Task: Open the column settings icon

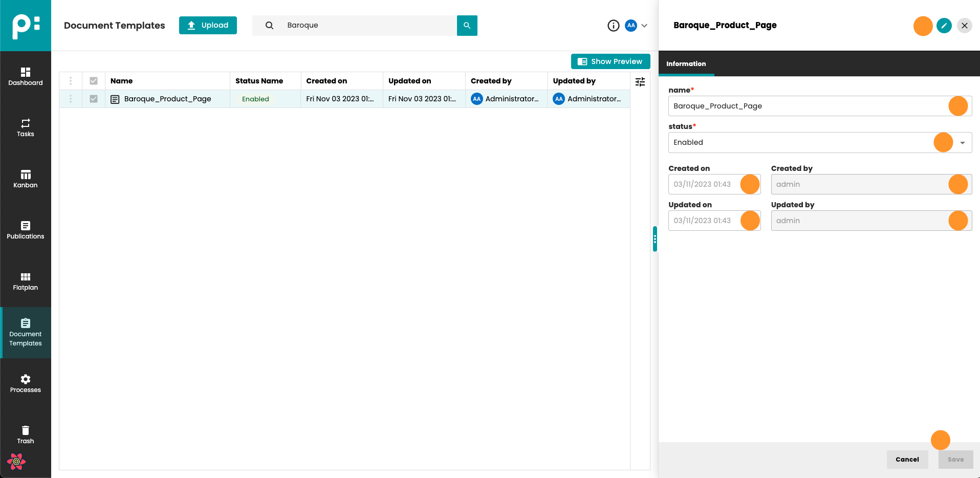Action: tap(640, 82)
